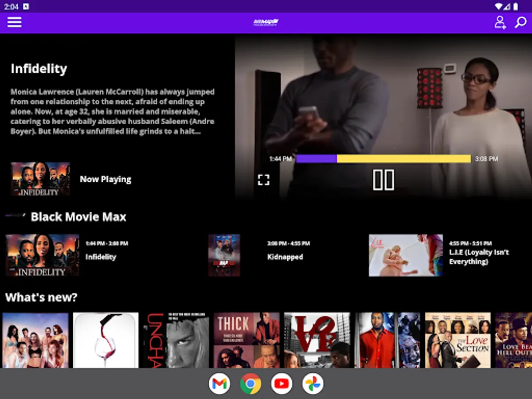Open the Infidelity description text
Viewport: 532px width, 399px height.
point(113,112)
